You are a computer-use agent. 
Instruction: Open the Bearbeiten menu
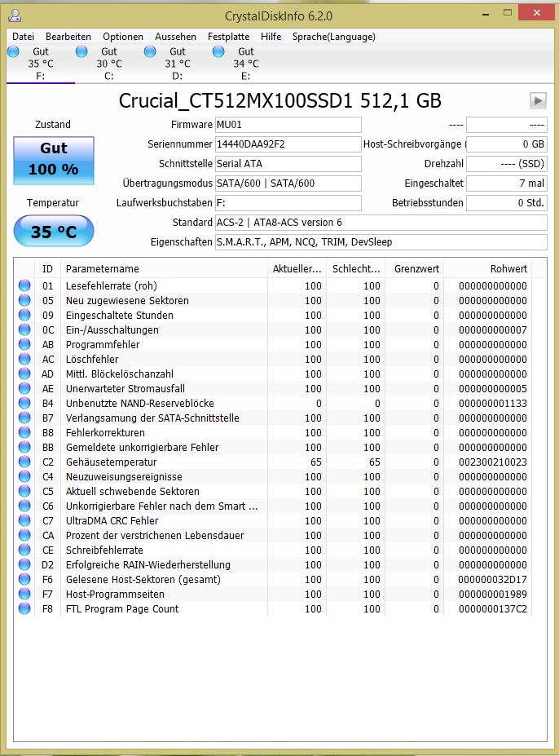tap(68, 37)
